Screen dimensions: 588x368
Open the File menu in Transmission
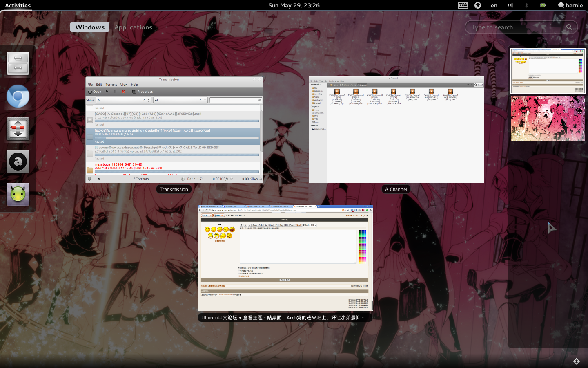[x=90, y=85]
